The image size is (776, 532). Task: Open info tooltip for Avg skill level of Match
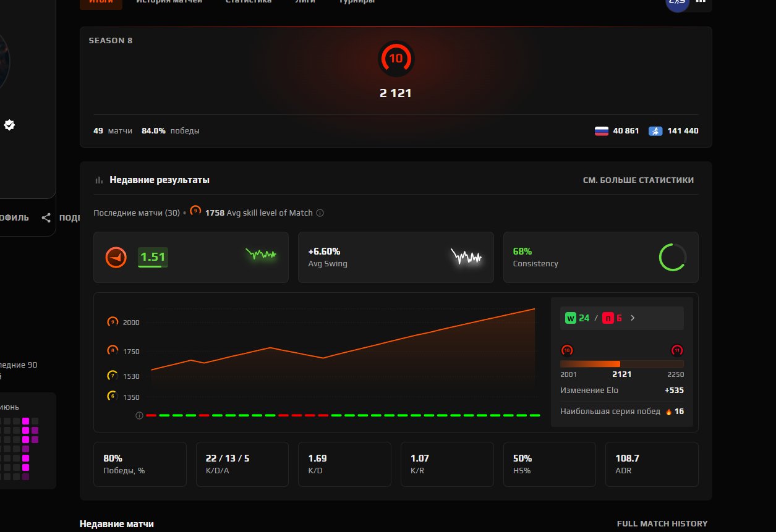click(x=320, y=213)
